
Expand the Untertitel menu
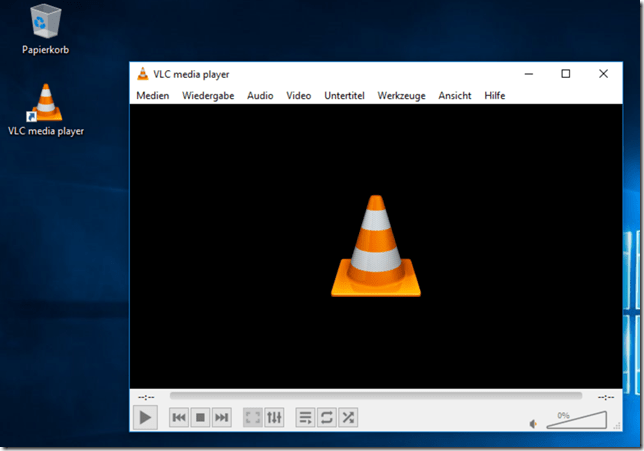(x=344, y=96)
